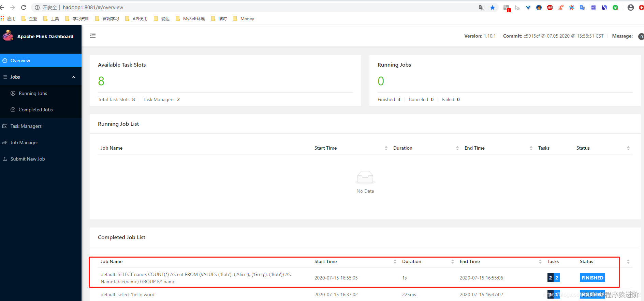Collapse the Jobs submenu arrow
Viewport: 644px width, 301px height.
[x=74, y=77]
